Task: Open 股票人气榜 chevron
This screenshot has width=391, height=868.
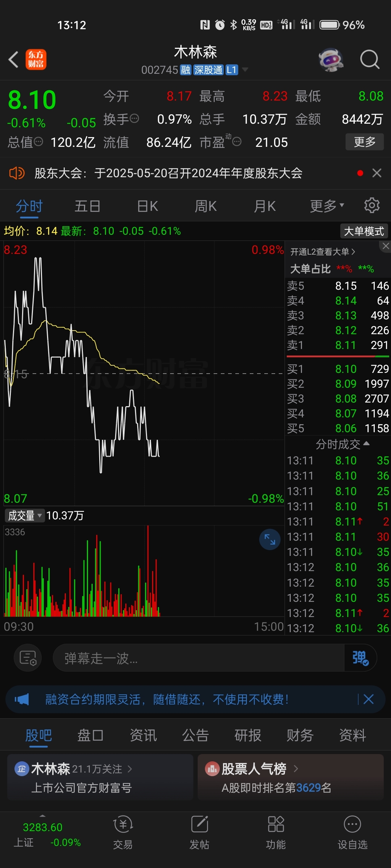Action: 296,769
